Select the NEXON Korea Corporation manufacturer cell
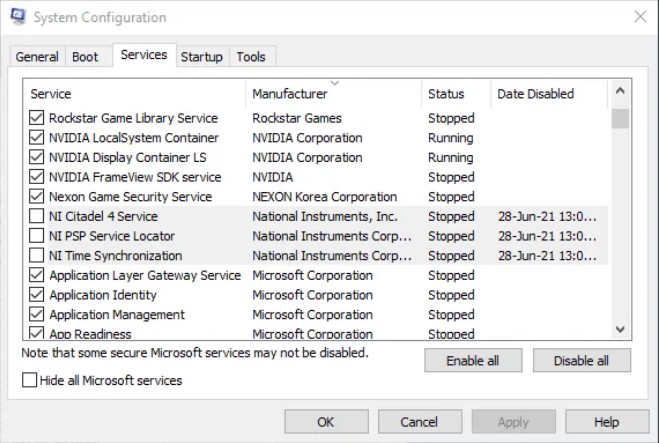This screenshot has width=659, height=443. tap(324, 197)
